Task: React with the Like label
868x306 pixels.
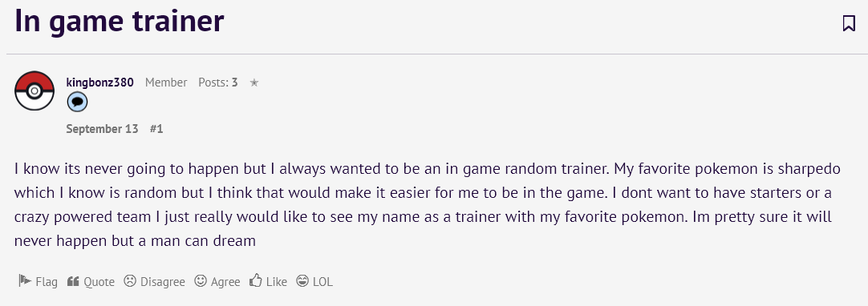Action: 277,282
